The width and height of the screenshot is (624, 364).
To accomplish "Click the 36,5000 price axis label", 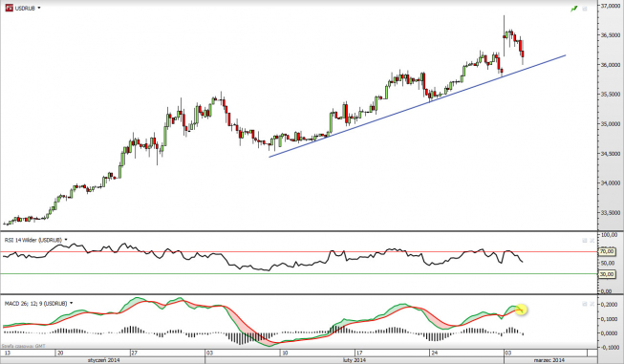I will pyautogui.click(x=611, y=35).
